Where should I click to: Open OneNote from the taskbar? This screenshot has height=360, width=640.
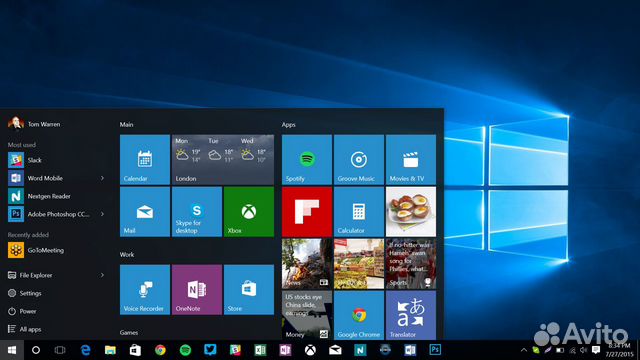285,350
